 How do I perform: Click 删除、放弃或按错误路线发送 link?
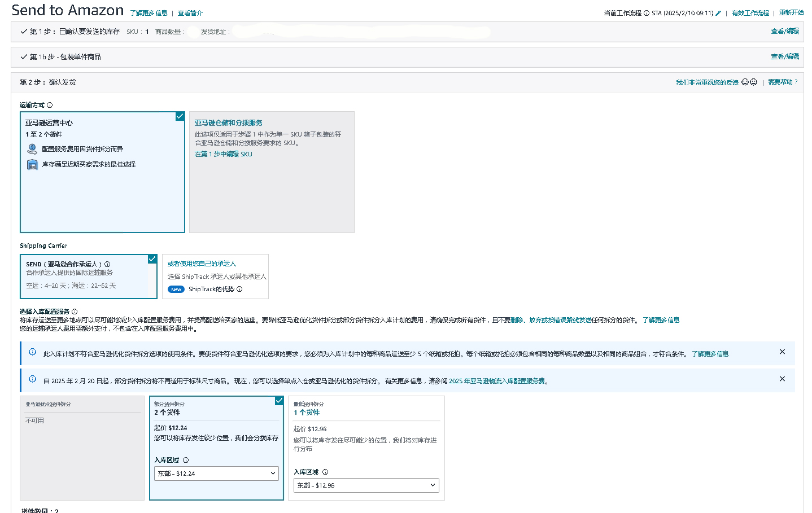pyautogui.click(x=551, y=320)
